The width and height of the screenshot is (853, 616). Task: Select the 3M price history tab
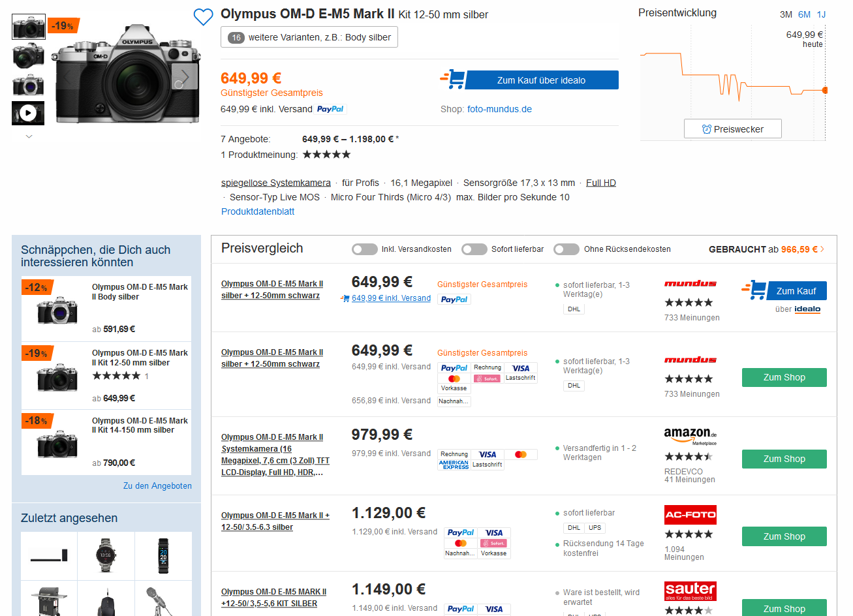786,14
